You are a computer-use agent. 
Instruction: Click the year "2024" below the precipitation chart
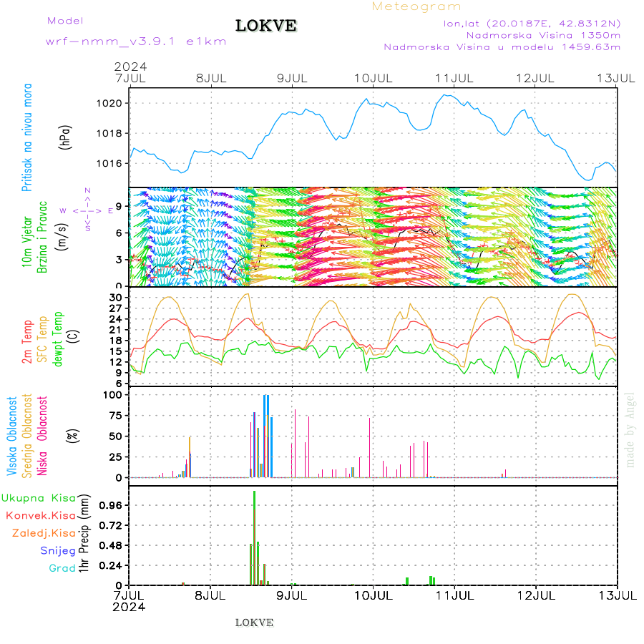tap(129, 607)
